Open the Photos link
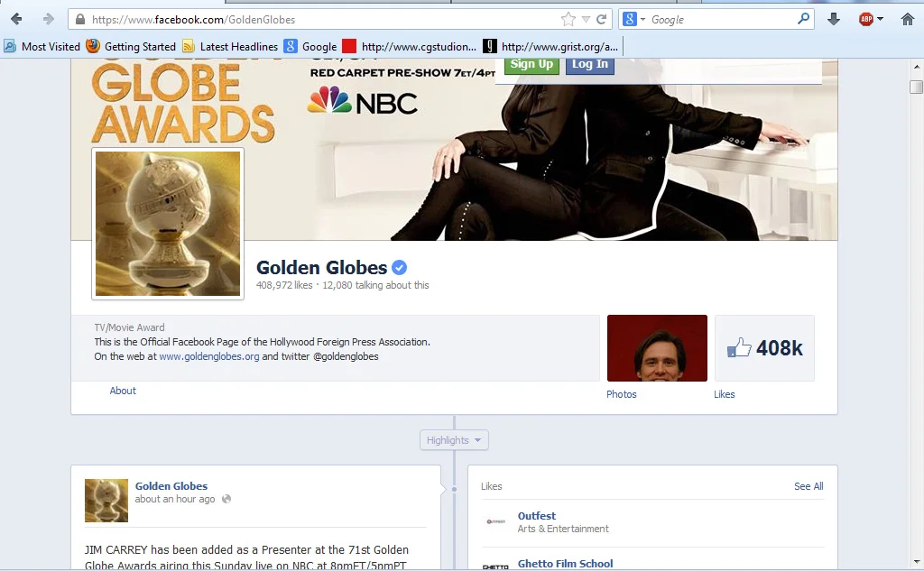The width and height of the screenshot is (924, 571). (622, 394)
